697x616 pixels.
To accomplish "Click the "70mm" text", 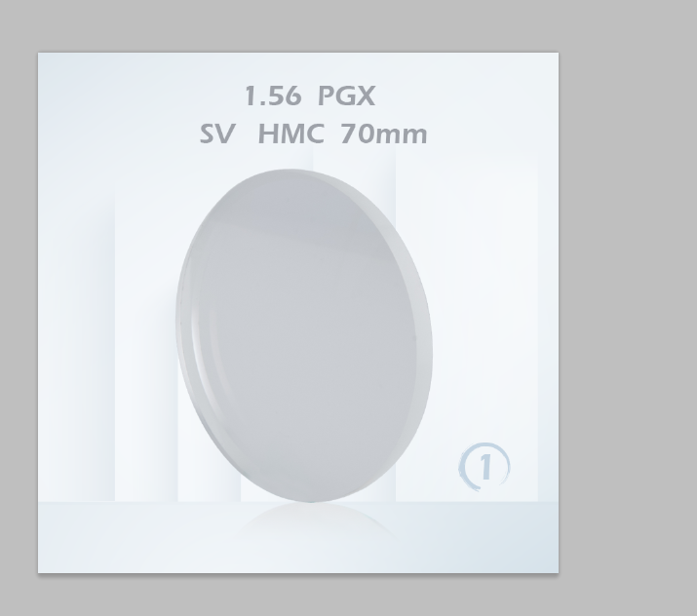I will [384, 134].
